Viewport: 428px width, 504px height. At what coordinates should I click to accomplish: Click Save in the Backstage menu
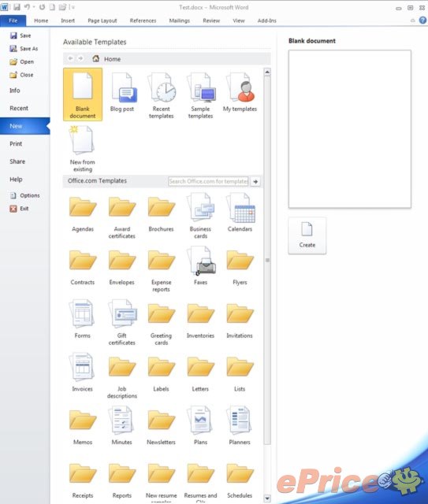[x=20, y=35]
